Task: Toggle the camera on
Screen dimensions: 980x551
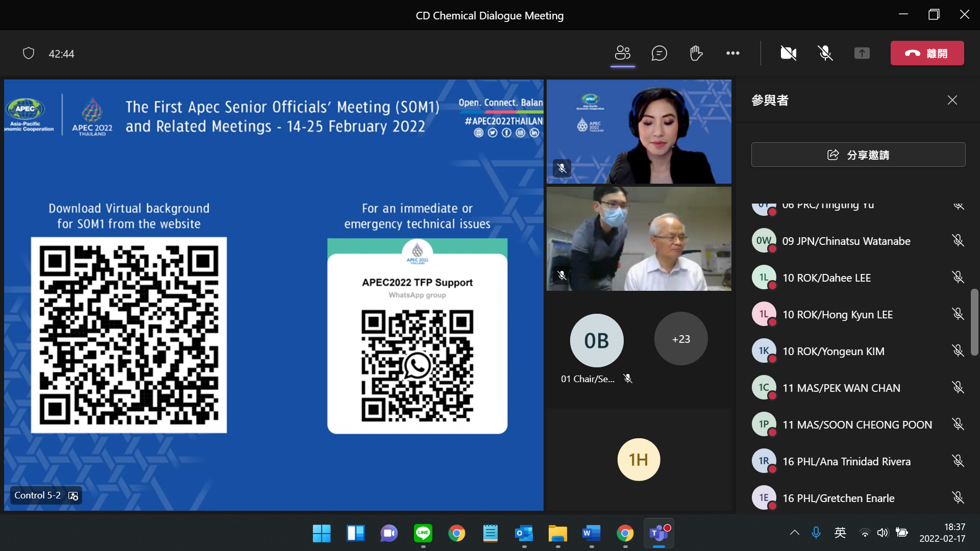Action: pyautogui.click(x=788, y=53)
